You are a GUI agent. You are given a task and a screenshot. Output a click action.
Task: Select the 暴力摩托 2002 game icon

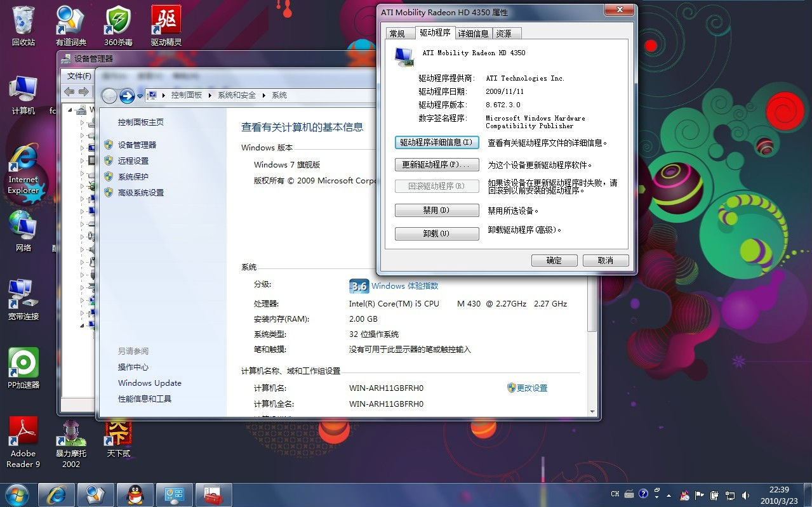click(71, 442)
